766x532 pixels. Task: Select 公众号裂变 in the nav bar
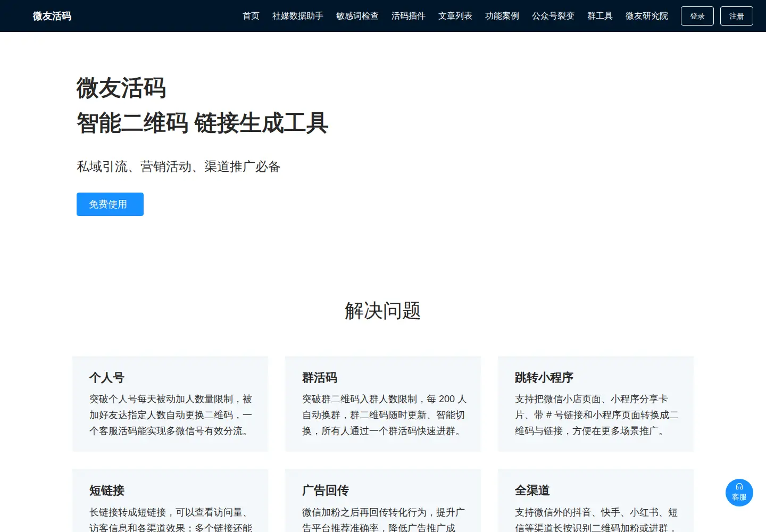click(x=553, y=16)
